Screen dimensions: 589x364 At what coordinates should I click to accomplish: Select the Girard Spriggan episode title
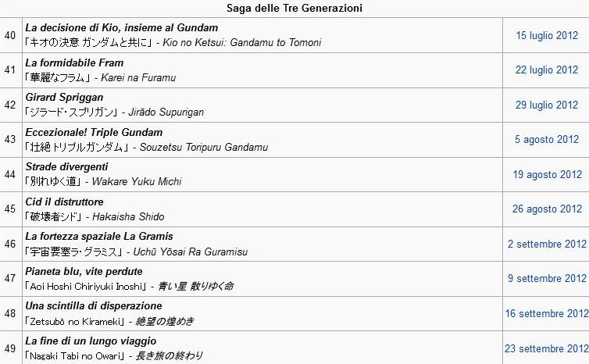point(64,98)
